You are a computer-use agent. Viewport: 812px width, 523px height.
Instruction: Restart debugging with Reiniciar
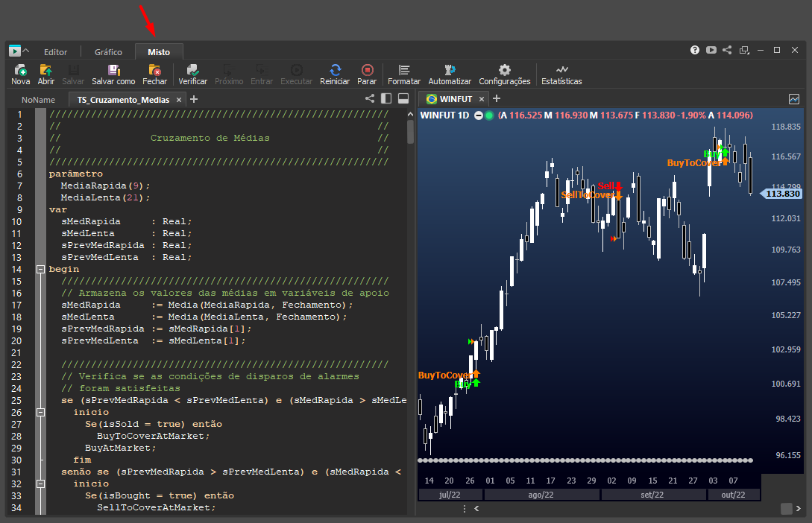tap(335, 75)
